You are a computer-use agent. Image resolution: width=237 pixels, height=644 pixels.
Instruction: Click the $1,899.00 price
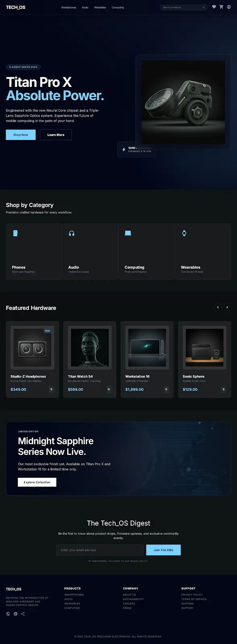click(134, 390)
